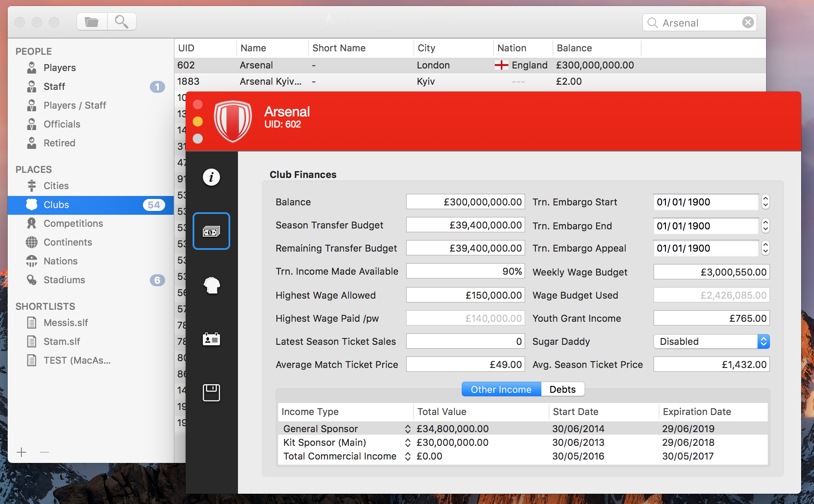Click the Arsenal shield club badge
The width and height of the screenshot is (814, 504).
coord(233,122)
